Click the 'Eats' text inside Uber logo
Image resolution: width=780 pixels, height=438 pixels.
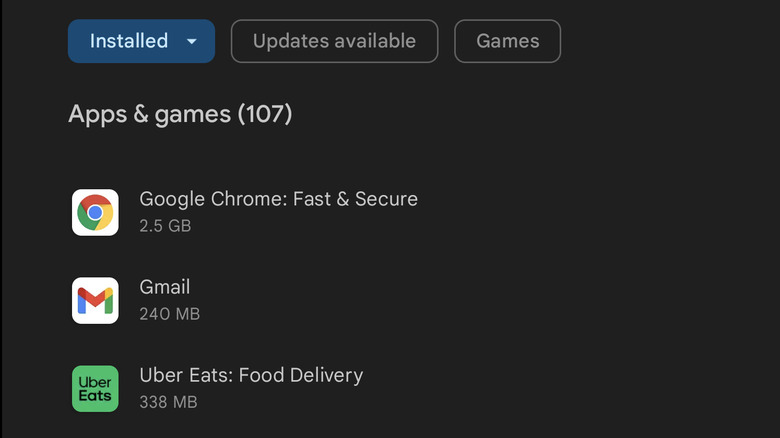click(95, 396)
